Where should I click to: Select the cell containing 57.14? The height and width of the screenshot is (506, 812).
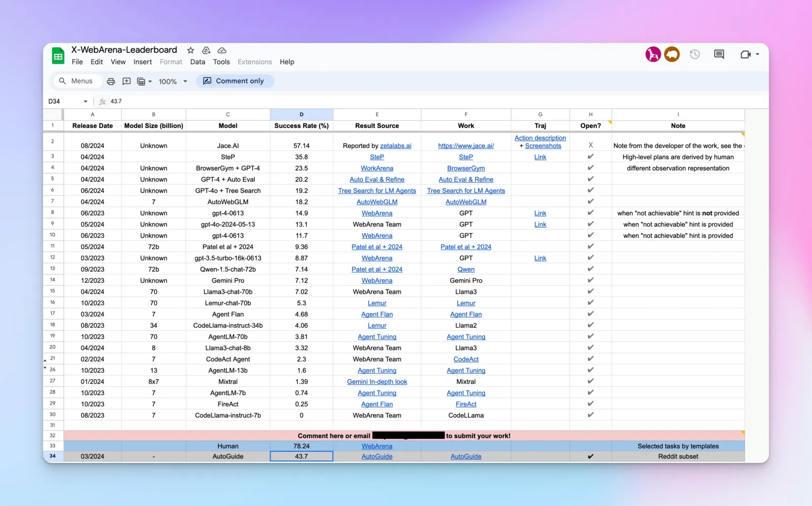pyautogui.click(x=301, y=142)
